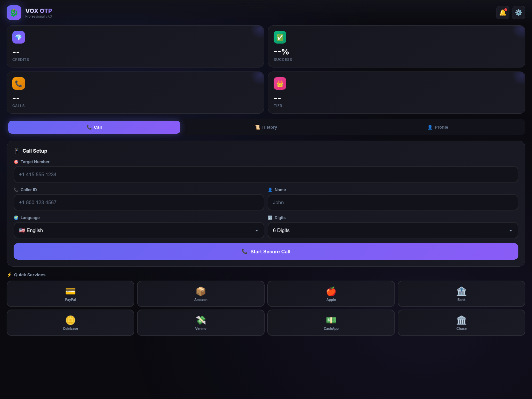Select the Coinbase quick service
The height and width of the screenshot is (399, 532).
(70, 323)
